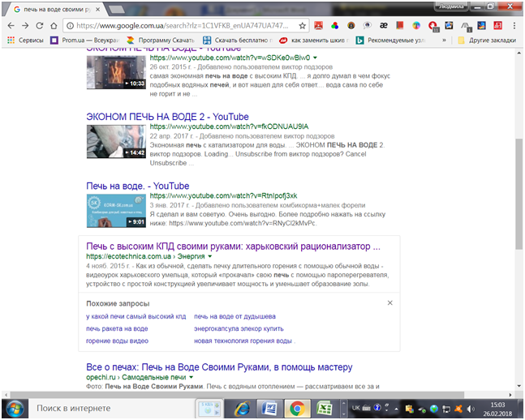Open 'Печь с высоким КПД своими руками' result
The height and width of the screenshot is (420, 525).
234,246
